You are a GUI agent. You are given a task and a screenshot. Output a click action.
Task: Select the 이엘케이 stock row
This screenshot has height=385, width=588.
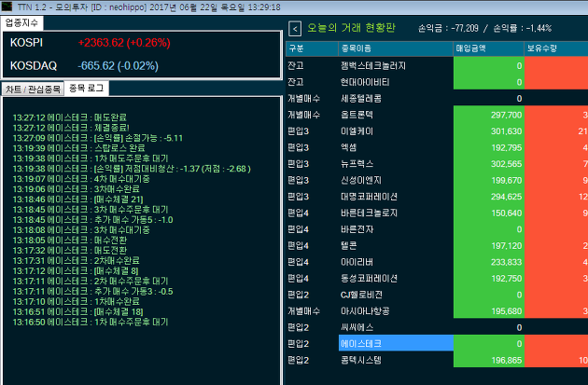click(x=437, y=131)
